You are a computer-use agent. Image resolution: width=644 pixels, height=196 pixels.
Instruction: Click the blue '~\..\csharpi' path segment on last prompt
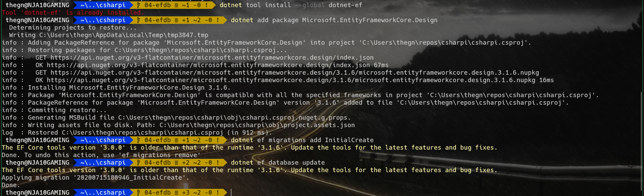coord(103,193)
